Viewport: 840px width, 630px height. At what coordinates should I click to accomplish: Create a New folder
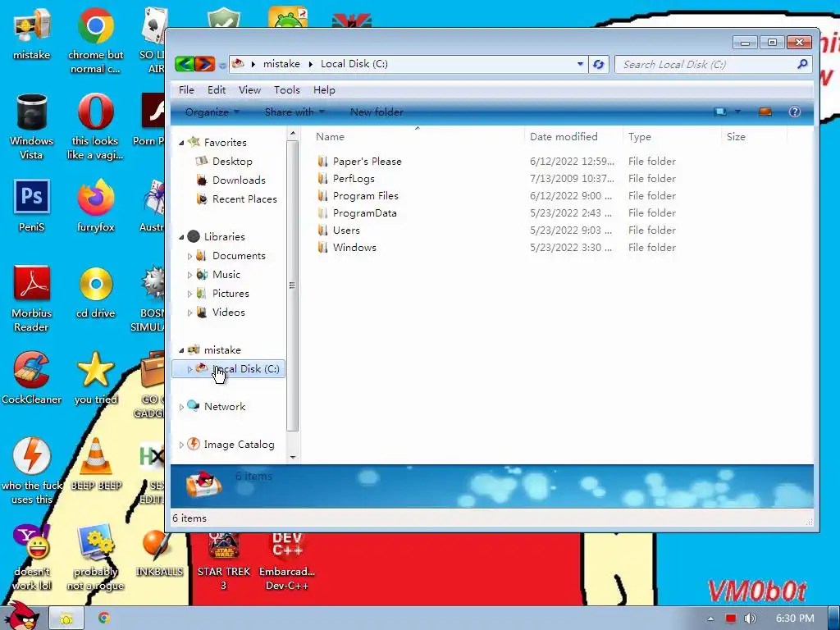coord(377,112)
